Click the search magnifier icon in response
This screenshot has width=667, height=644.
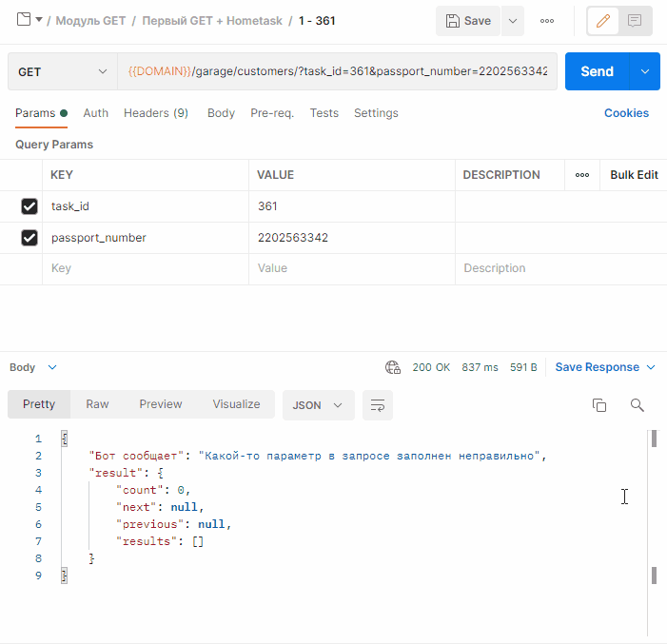click(638, 405)
